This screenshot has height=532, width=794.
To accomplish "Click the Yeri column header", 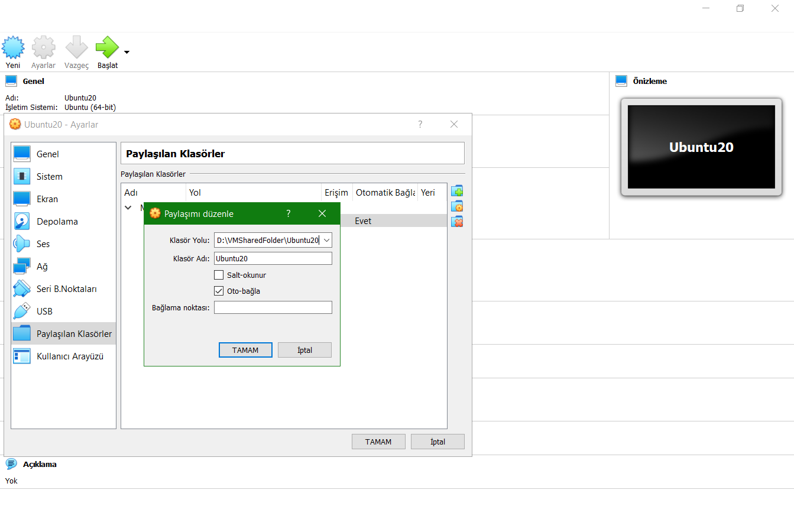I will (x=432, y=193).
